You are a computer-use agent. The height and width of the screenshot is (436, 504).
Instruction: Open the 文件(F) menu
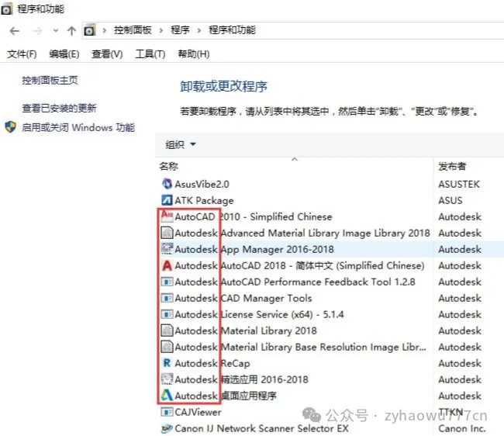coord(22,54)
